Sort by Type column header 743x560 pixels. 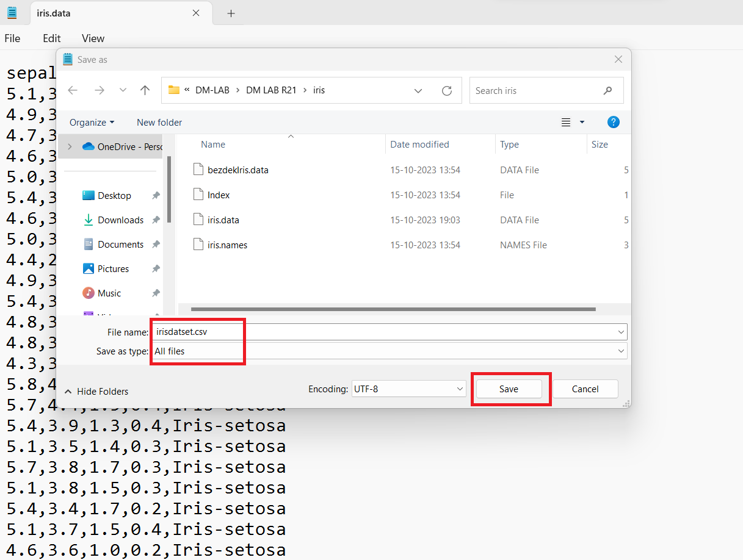(509, 145)
